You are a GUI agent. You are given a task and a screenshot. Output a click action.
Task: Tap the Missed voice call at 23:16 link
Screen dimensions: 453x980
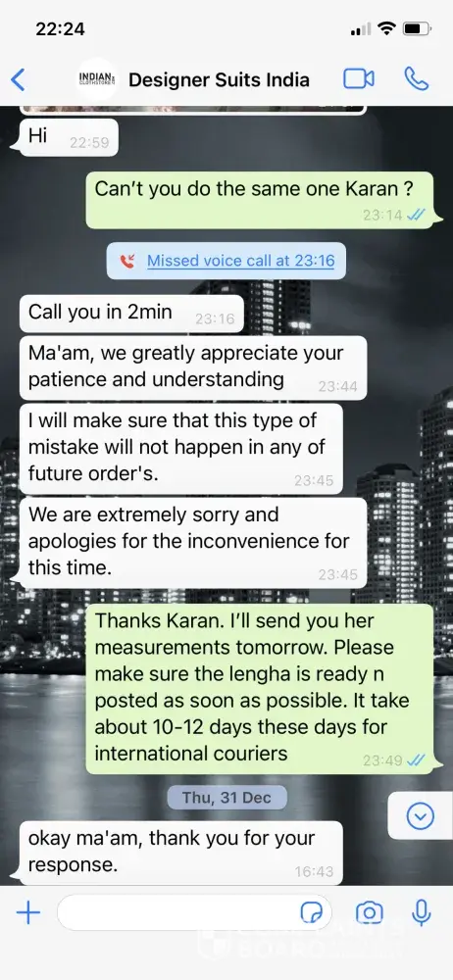(x=241, y=262)
